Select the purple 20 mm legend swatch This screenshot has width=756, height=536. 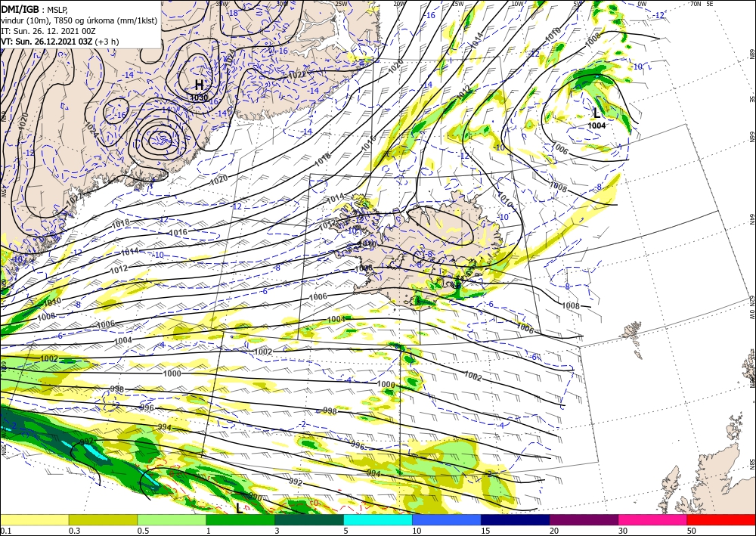584,519
